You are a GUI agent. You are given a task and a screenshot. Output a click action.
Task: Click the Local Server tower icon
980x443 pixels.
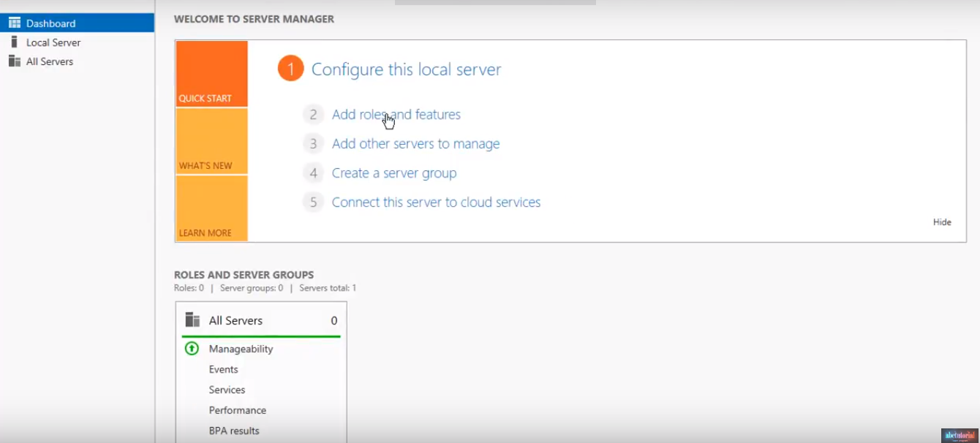[14, 42]
